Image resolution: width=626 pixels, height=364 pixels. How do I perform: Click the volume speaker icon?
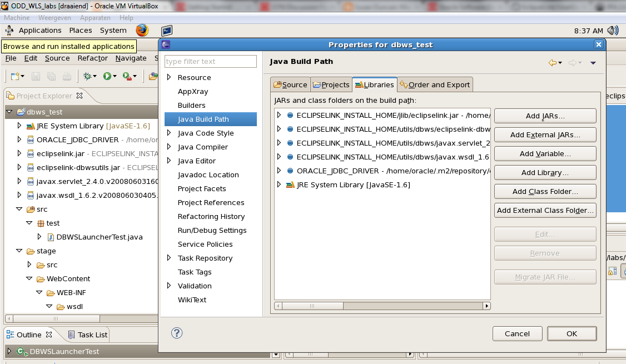(613, 31)
